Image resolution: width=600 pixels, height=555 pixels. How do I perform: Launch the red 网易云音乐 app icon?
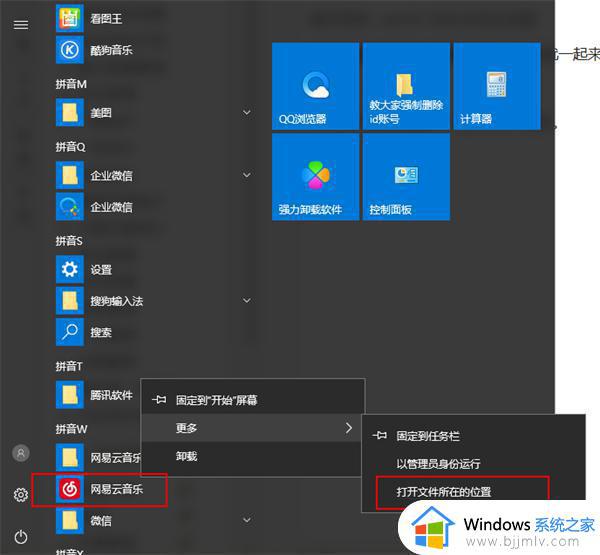click(x=70, y=489)
